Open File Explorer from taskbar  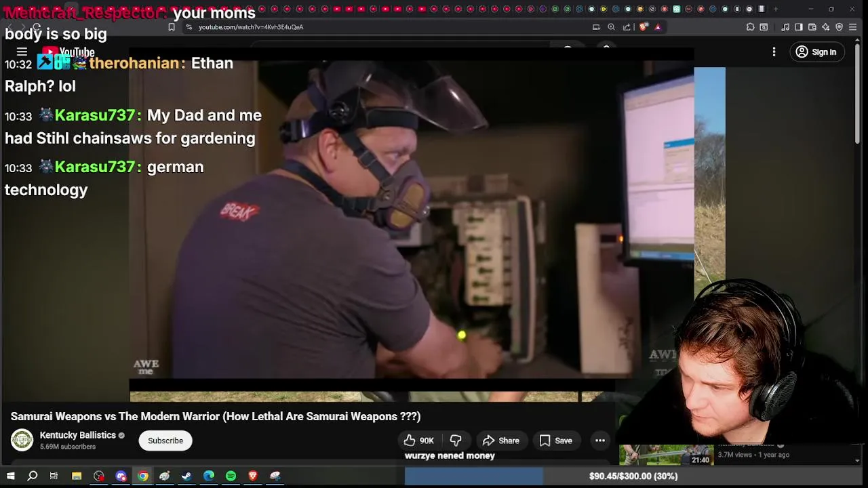point(77,476)
